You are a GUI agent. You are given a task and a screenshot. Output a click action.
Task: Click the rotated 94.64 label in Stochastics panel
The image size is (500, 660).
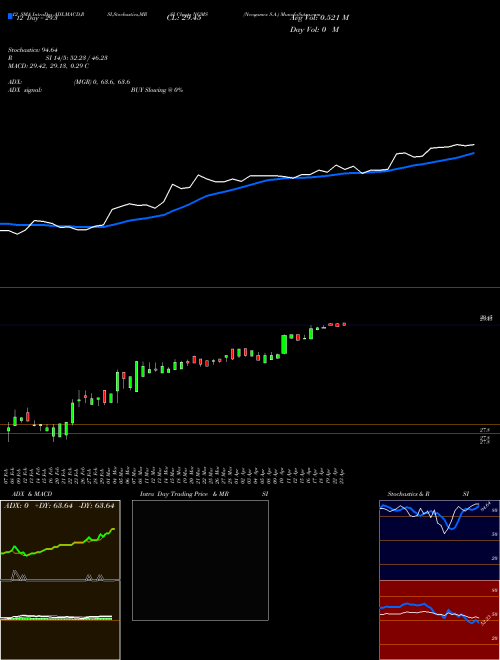[x=485, y=505]
